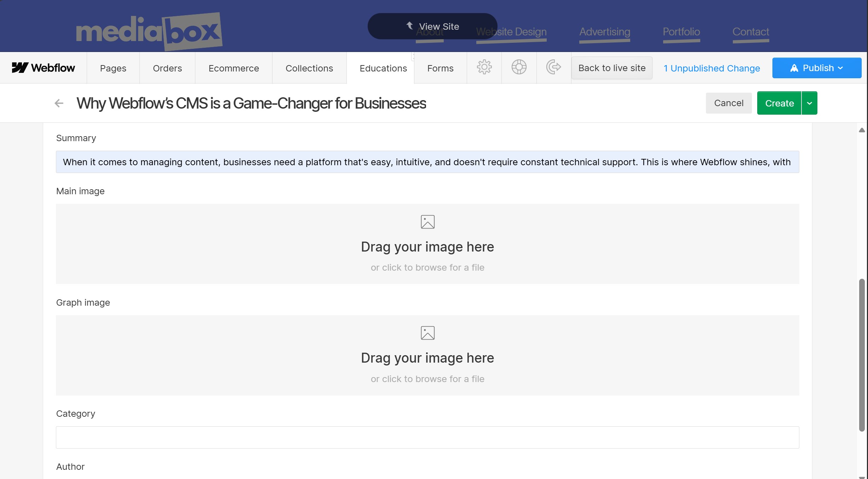Click the scrollbar up arrow
Image resolution: width=868 pixels, height=479 pixels.
click(x=862, y=130)
